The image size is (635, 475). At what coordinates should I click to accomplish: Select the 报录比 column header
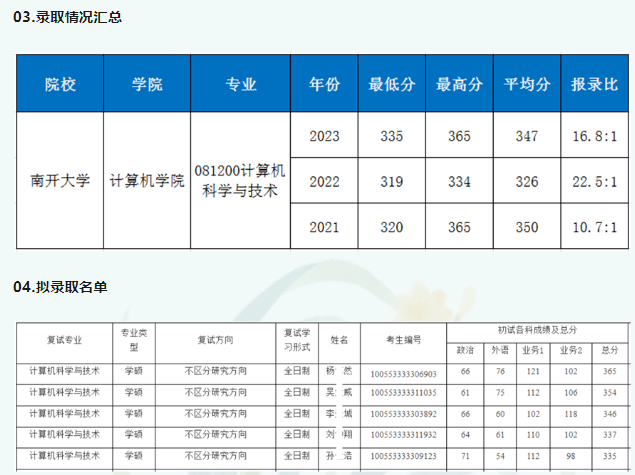[x=595, y=84]
